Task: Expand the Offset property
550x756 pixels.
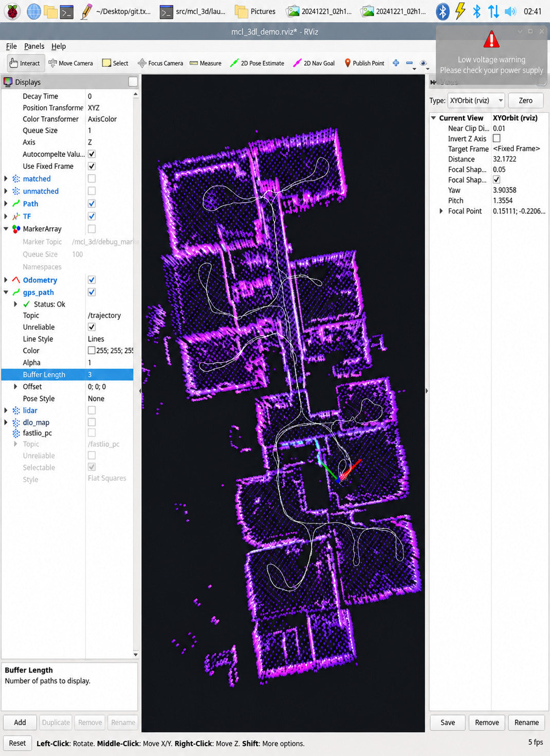Action: tap(15, 386)
